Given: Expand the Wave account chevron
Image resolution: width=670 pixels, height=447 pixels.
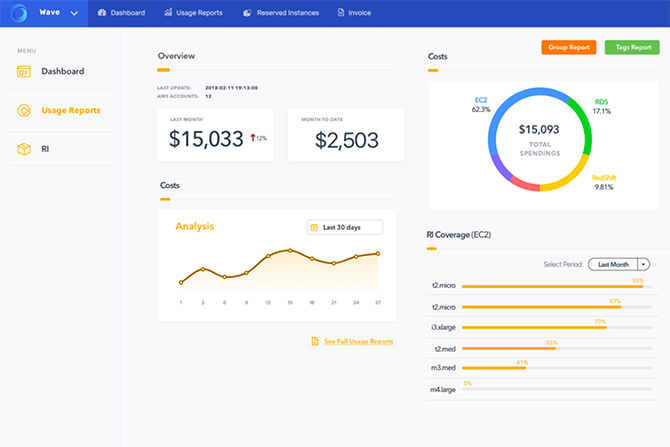Looking at the screenshot, I should (74, 13).
